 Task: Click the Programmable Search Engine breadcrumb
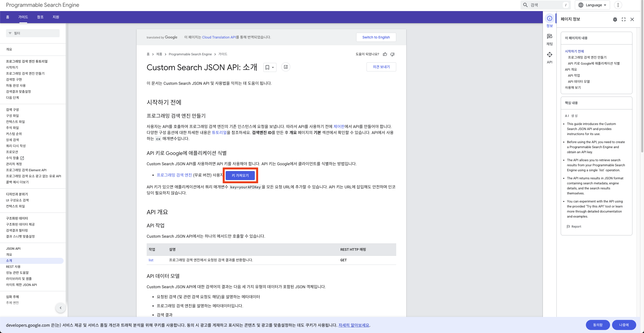click(x=190, y=54)
